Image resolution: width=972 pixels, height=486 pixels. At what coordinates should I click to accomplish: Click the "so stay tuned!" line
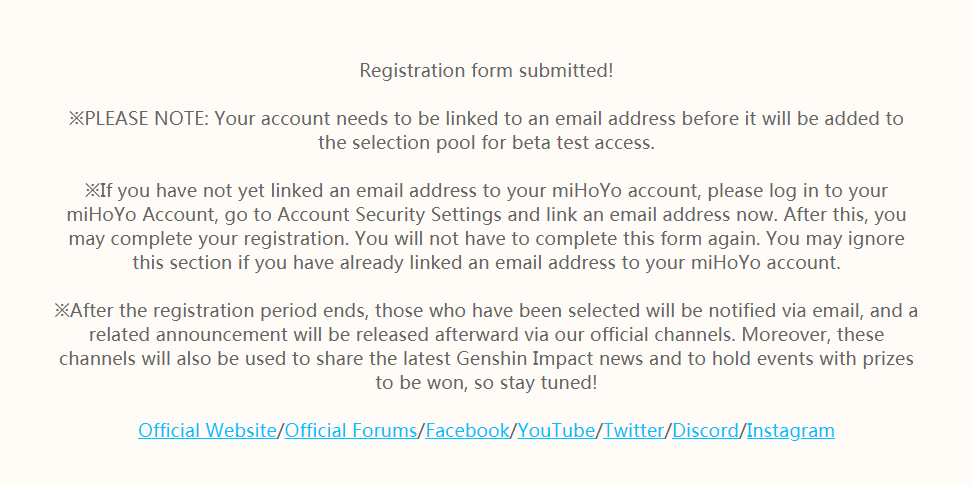(535, 382)
